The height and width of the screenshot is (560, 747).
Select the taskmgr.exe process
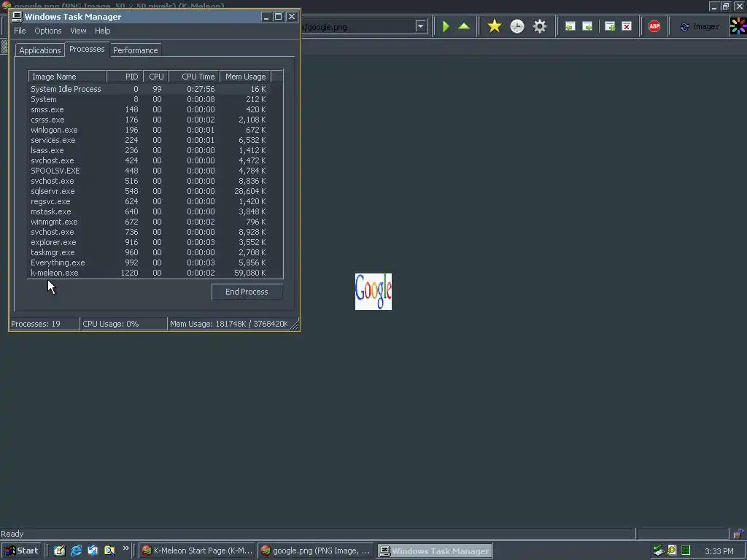(149, 252)
